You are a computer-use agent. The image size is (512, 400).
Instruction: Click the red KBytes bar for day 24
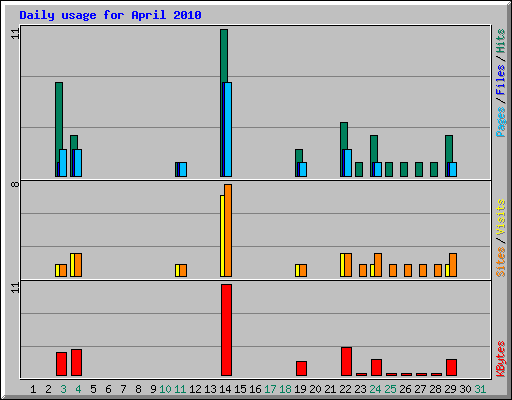tap(376, 367)
